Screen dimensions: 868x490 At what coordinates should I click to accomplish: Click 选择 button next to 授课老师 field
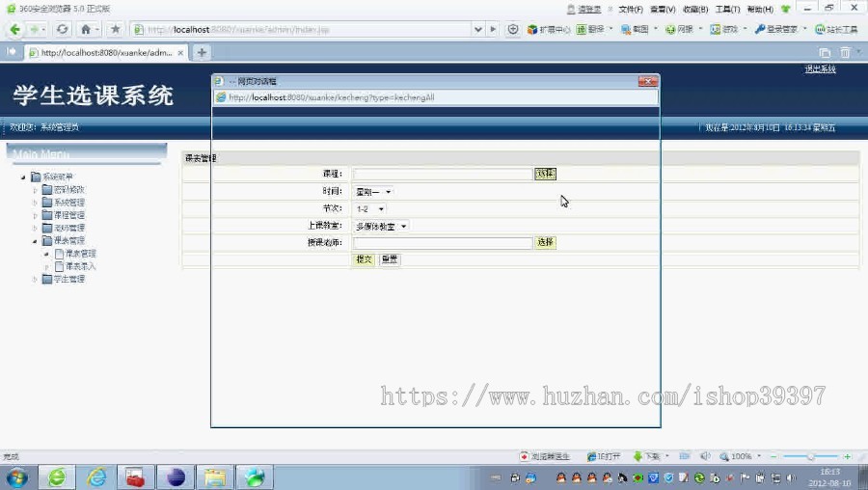coord(545,242)
